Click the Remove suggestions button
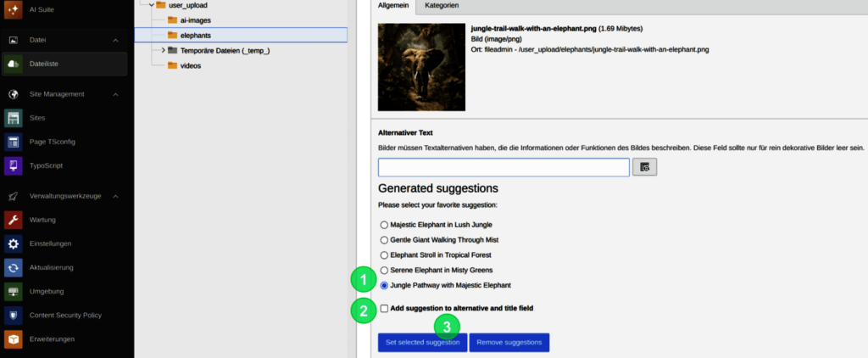The width and height of the screenshot is (868, 358). (x=509, y=343)
